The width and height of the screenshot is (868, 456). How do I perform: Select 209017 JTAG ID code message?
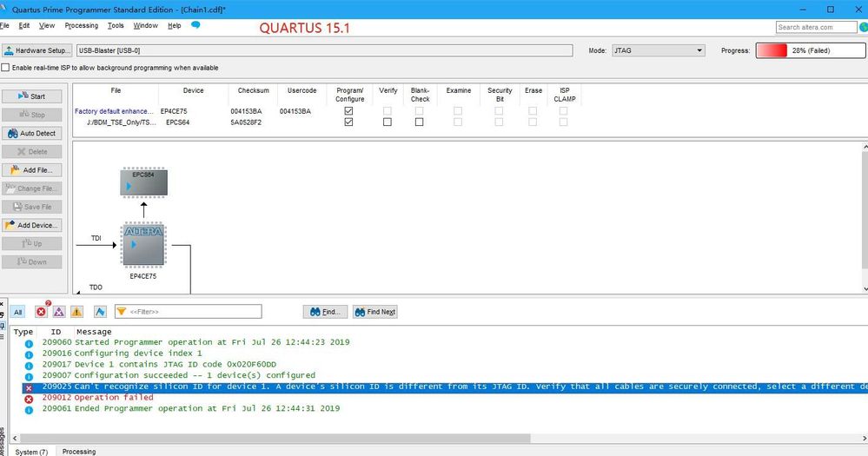click(159, 364)
